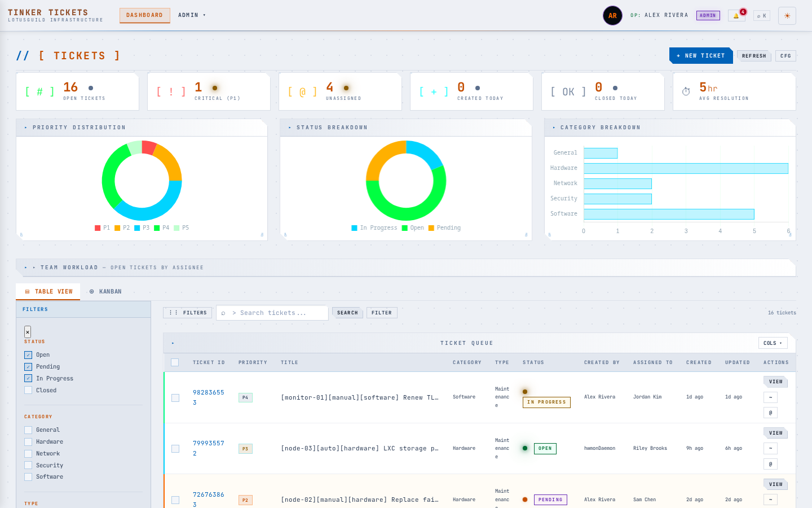
Task: Click the Filter button beside Search
Action: coord(382,313)
